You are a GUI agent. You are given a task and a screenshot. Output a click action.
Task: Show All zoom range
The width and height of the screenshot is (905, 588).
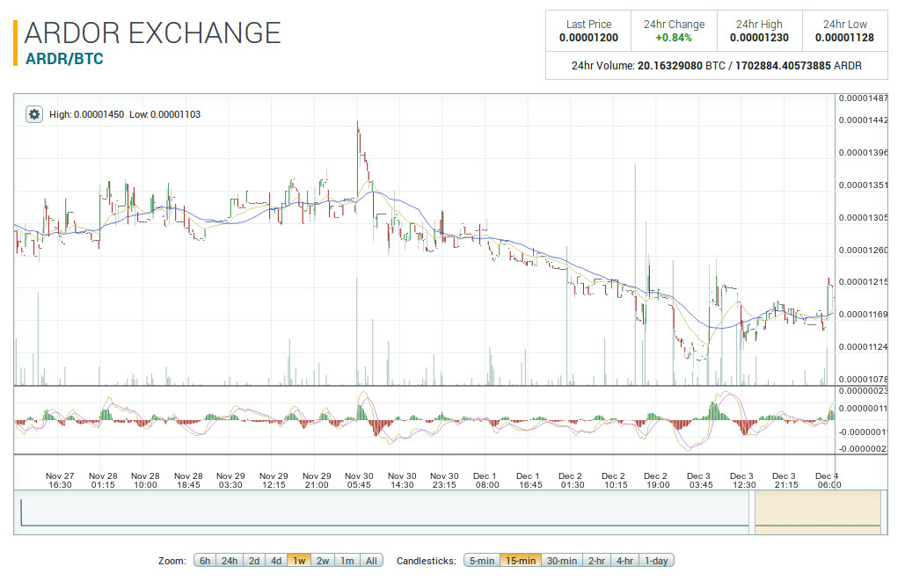coord(371,560)
